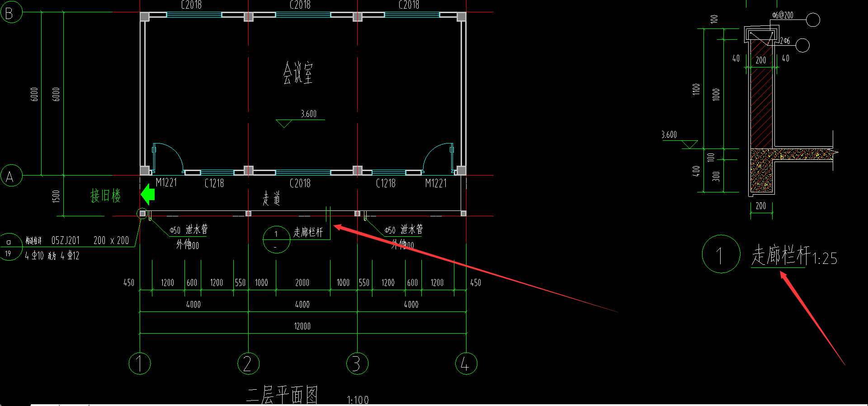Click the 200 dimension below the section beam

pos(761,206)
